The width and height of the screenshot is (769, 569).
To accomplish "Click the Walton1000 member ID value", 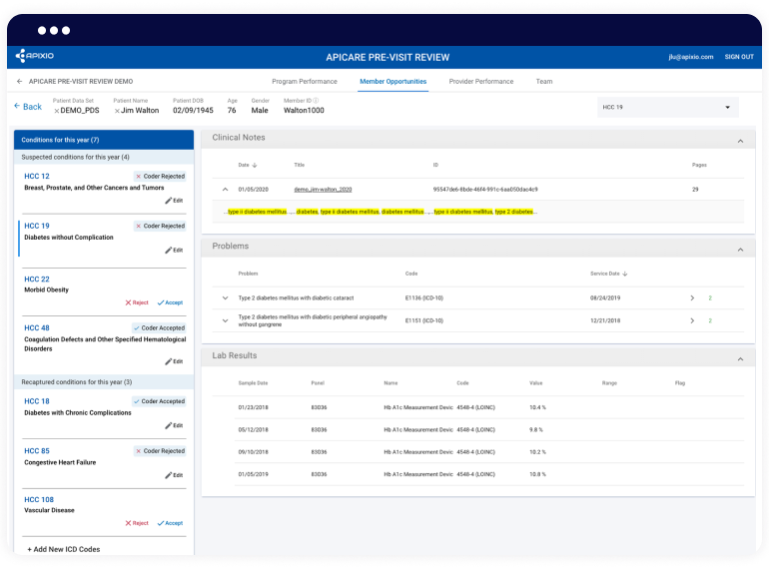I will [304, 110].
